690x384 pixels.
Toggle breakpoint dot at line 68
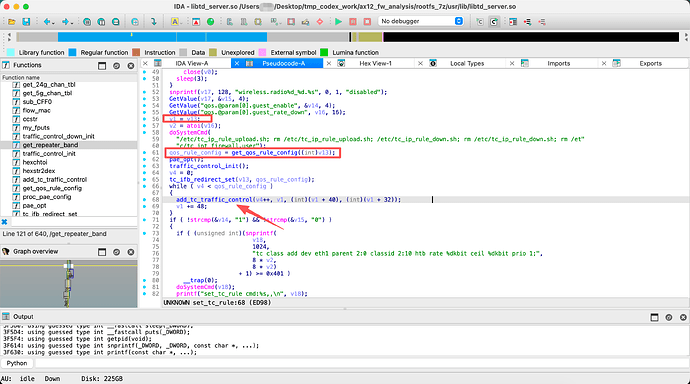click(145, 200)
